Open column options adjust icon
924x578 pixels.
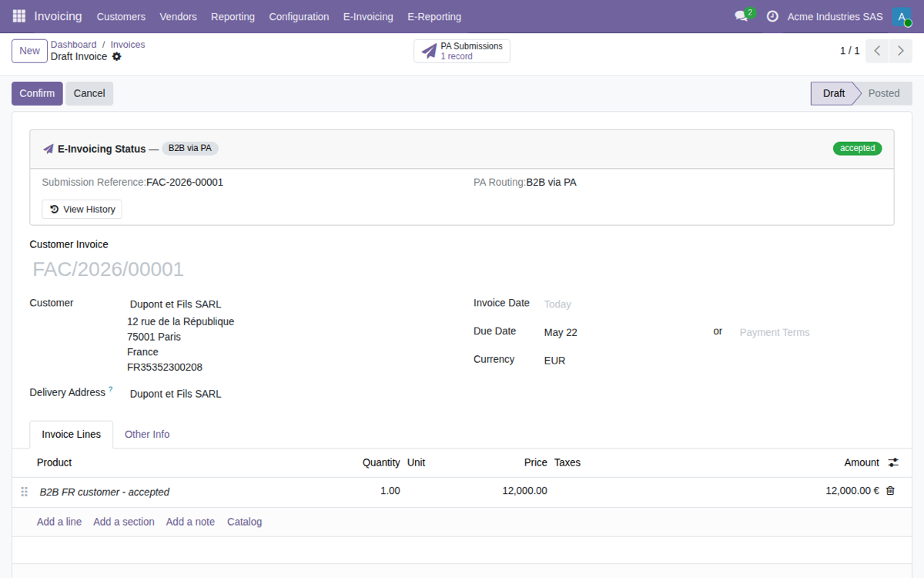(893, 462)
